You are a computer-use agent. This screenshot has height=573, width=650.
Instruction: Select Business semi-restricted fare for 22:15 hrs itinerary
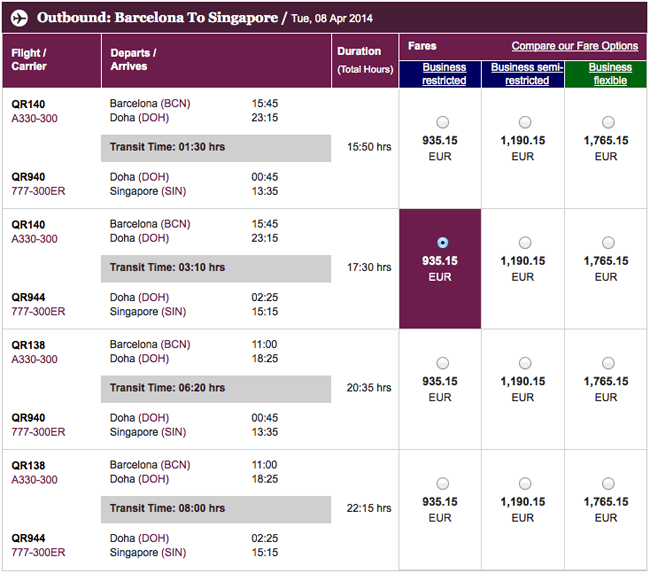point(525,483)
